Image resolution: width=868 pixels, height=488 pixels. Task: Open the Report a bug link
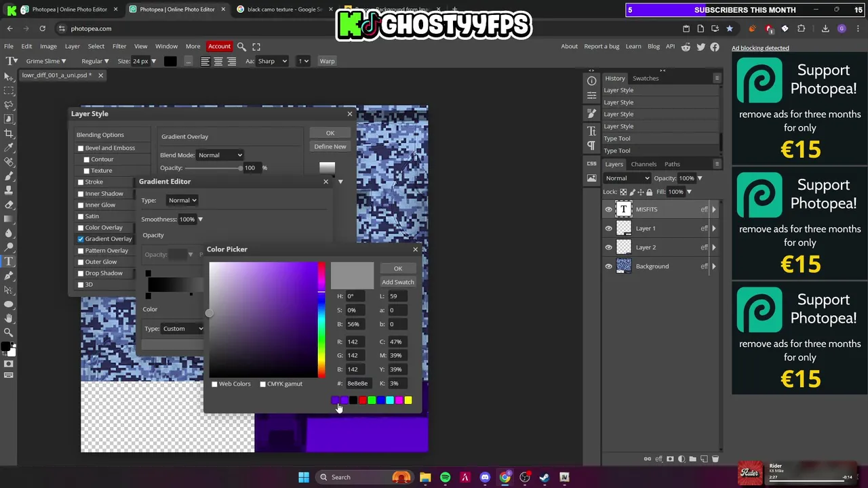[x=601, y=46]
